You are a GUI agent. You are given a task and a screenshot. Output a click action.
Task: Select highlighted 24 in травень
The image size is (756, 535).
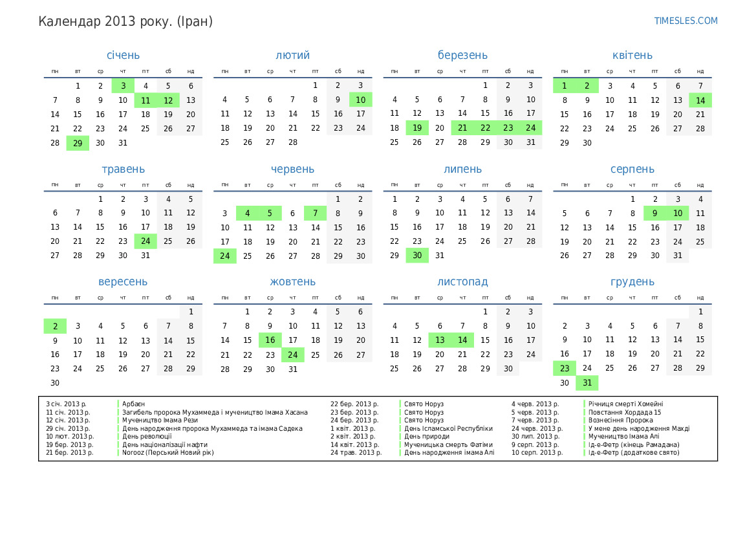pos(146,241)
